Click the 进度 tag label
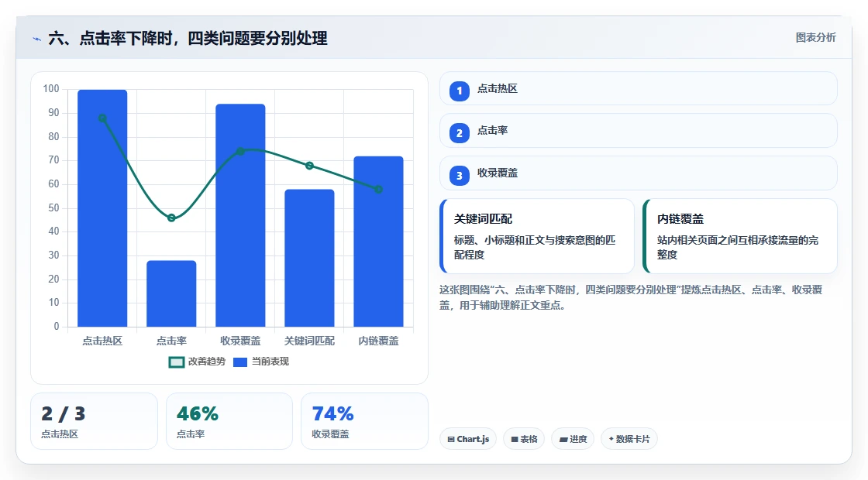This screenshot has height=480, width=868. point(578,439)
